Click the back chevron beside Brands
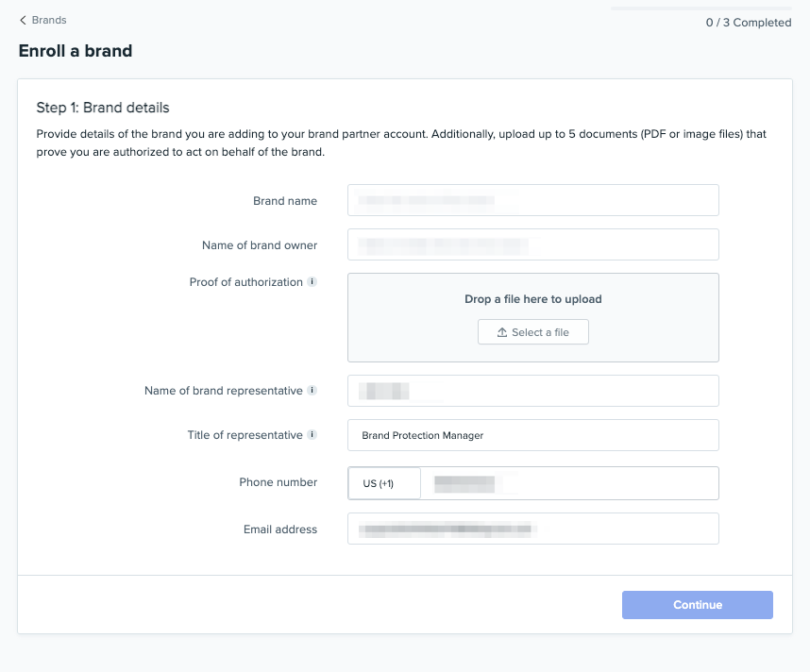Viewport: 810px width, 672px height. (23, 20)
